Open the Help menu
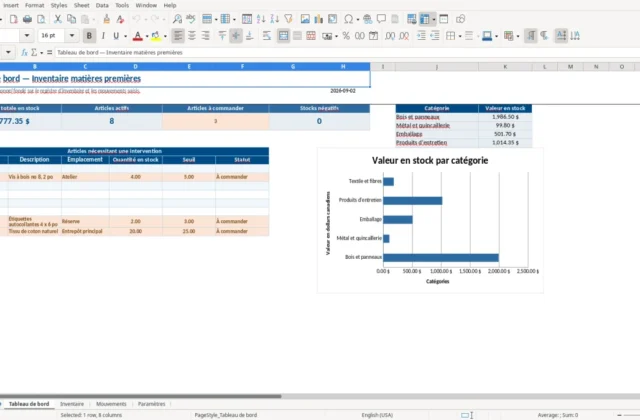Image resolution: width=640 pixels, height=420 pixels. (x=170, y=5)
